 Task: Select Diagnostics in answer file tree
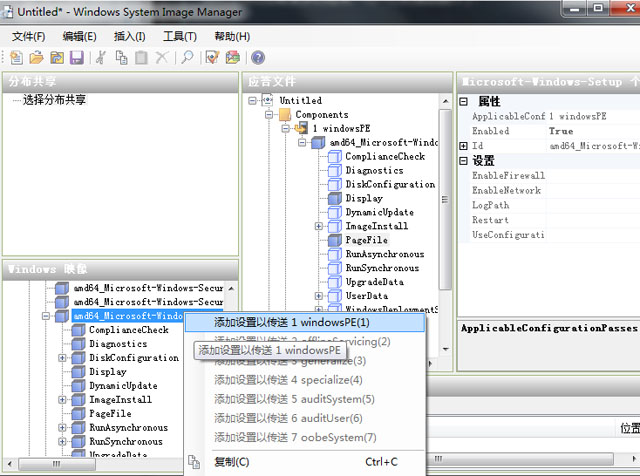[374, 170]
